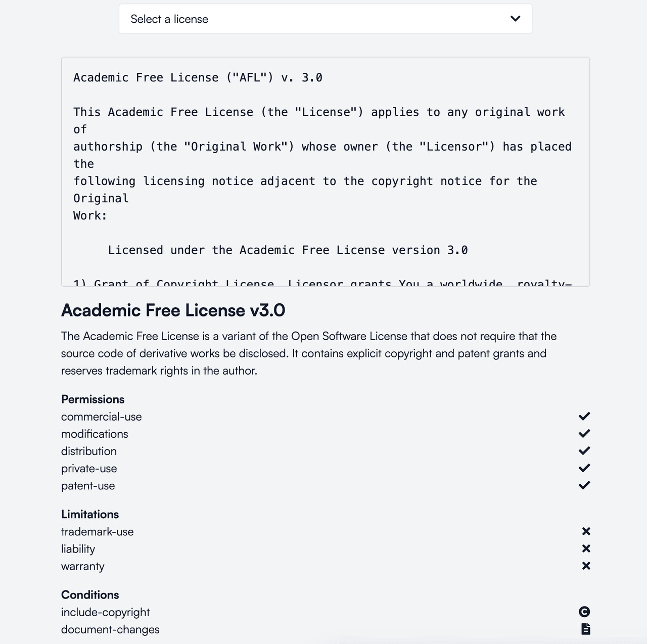This screenshot has height=644, width=647.
Task: Click X icon beside warranty
Action: (x=586, y=566)
